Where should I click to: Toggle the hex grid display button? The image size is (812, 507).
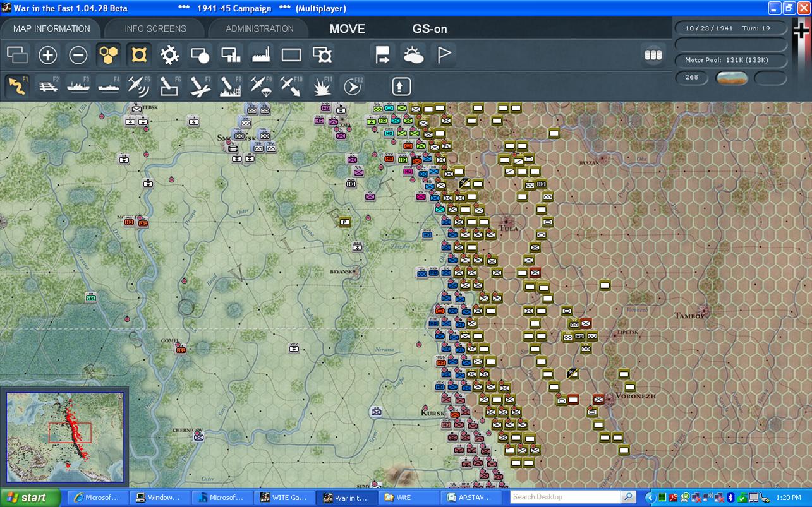click(x=109, y=56)
